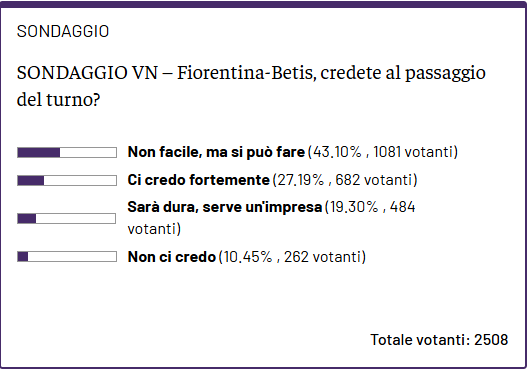
Task: Select the 'Non ci credo' option
Action: (172, 257)
